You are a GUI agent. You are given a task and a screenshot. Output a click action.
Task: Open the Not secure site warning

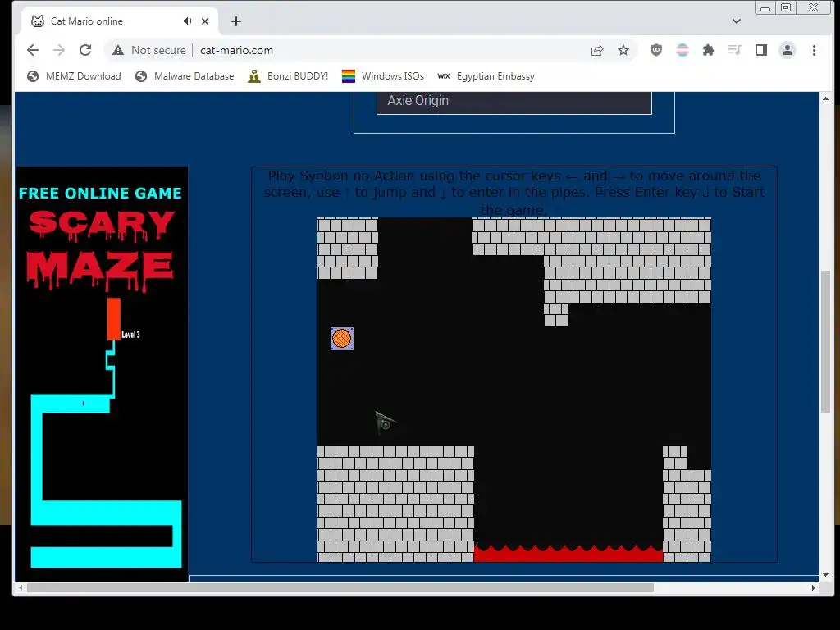point(149,50)
